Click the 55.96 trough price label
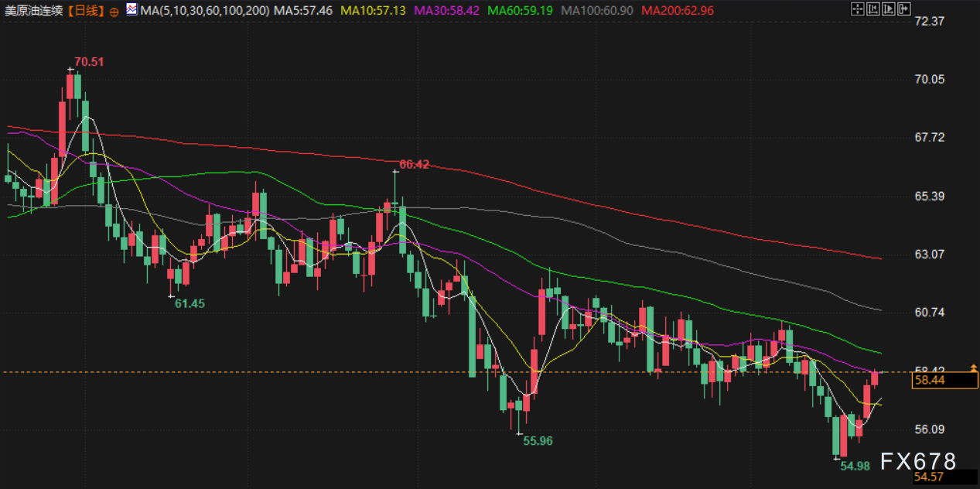The width and height of the screenshot is (980, 489). [x=538, y=440]
